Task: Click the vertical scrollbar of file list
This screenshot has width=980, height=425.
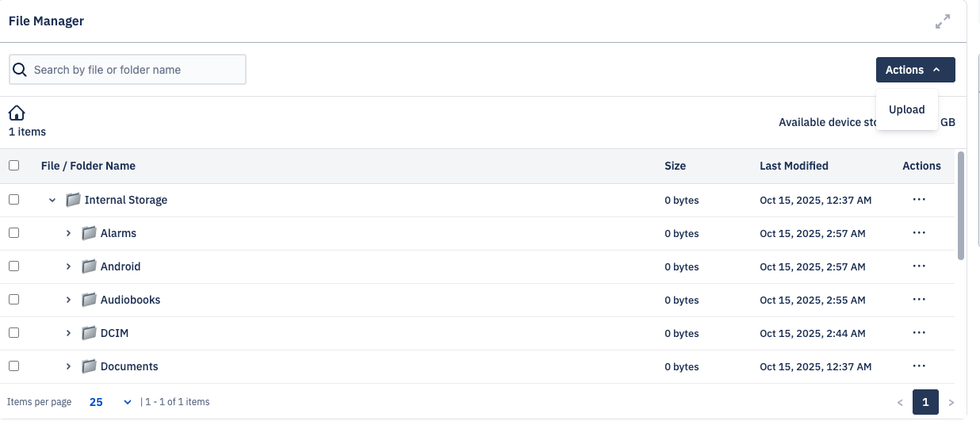Action: click(961, 206)
